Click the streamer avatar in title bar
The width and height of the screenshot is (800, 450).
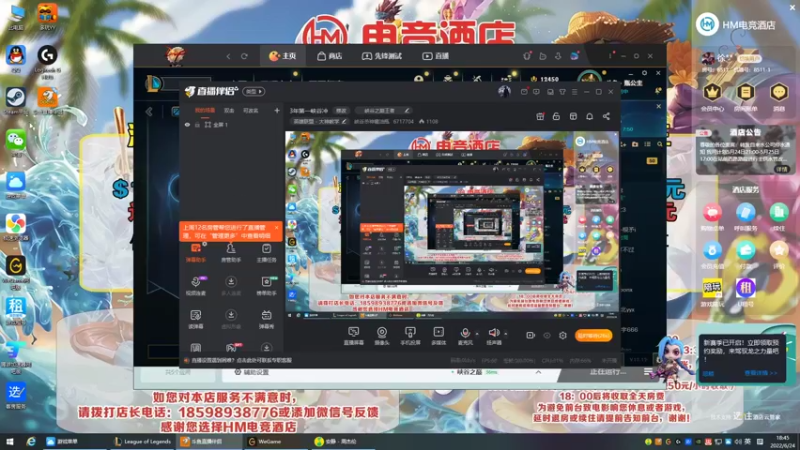click(504, 91)
